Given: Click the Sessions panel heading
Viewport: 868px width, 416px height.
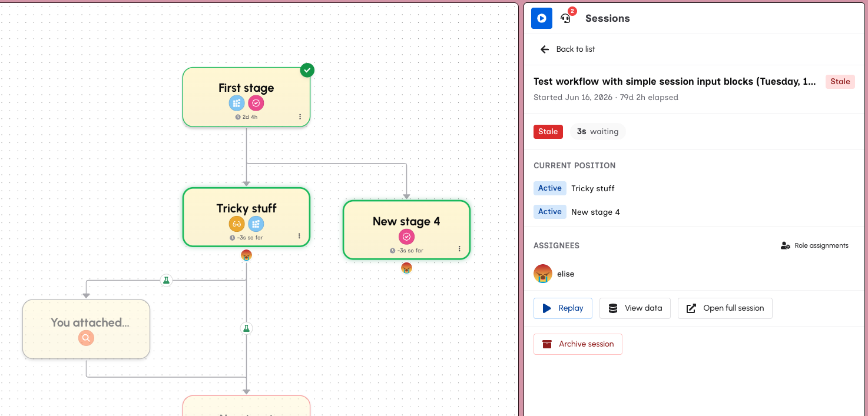Looking at the screenshot, I should tap(608, 18).
